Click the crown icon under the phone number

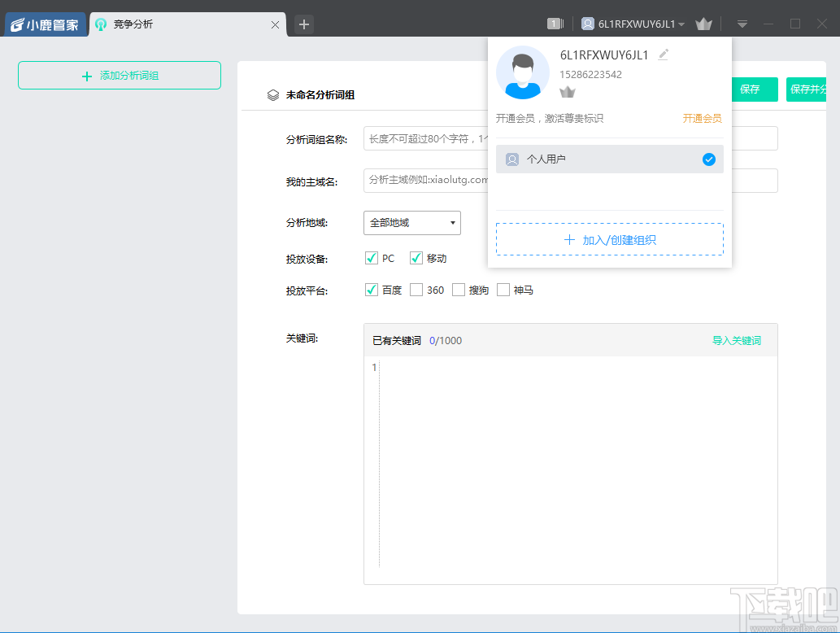point(568,91)
